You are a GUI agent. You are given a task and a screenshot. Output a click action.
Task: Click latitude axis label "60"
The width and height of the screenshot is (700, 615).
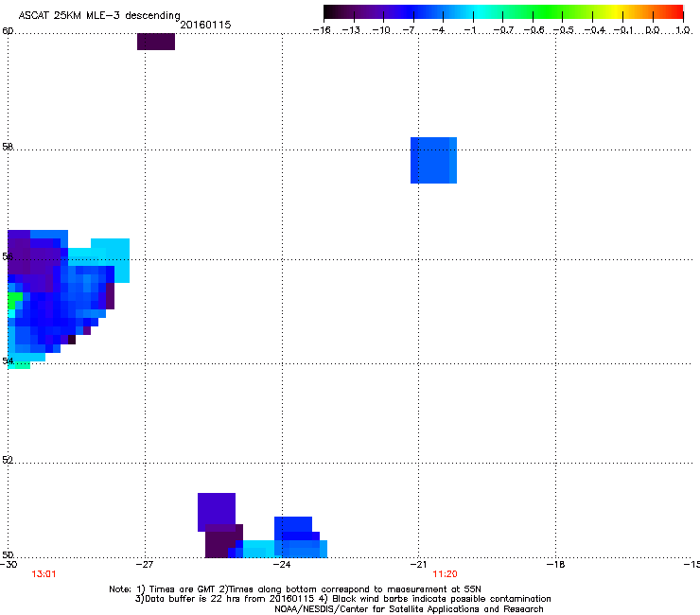point(8,31)
